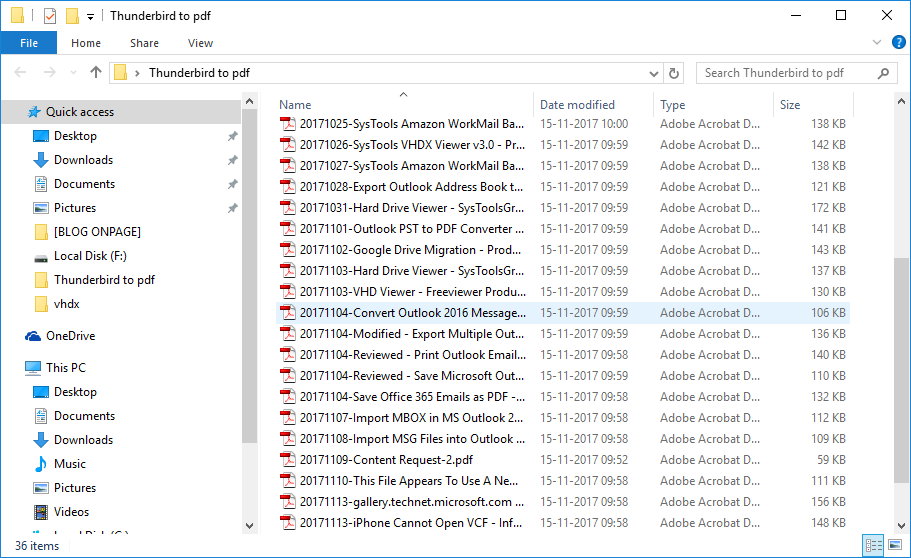Viewport: 911px width, 558px height.
Task: Click PDF icon of 20171113-gallery.technet.microsoft.com
Action: coord(288,502)
